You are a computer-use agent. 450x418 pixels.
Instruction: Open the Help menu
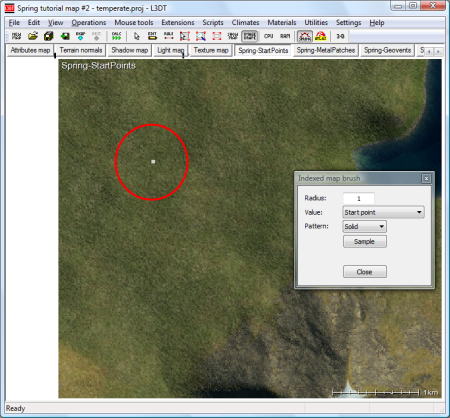[x=377, y=23]
